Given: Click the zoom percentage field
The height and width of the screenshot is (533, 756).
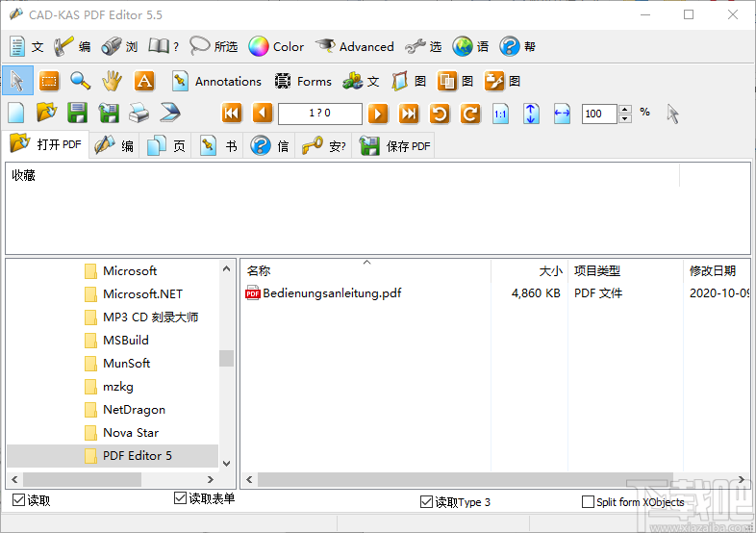Looking at the screenshot, I should 599,114.
